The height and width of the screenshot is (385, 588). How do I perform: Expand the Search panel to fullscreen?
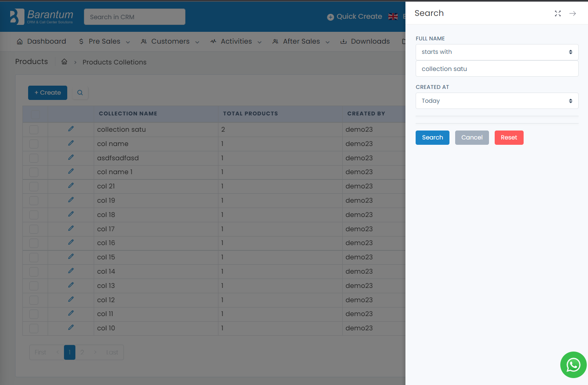click(557, 13)
